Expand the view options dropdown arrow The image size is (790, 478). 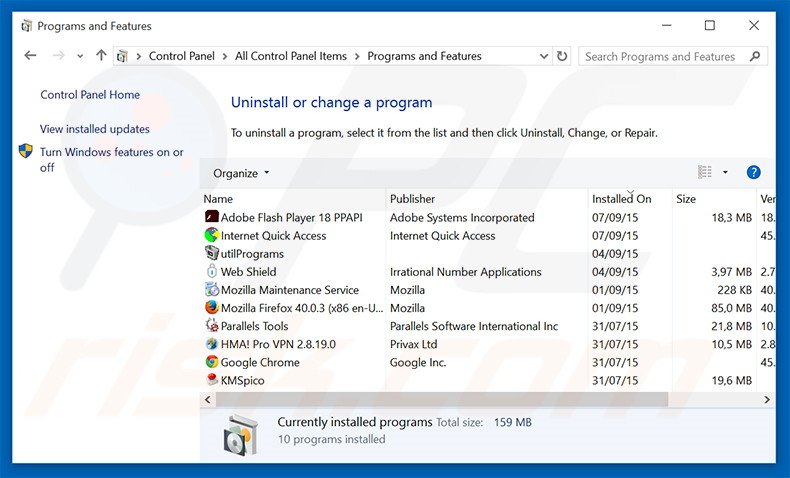click(x=725, y=173)
